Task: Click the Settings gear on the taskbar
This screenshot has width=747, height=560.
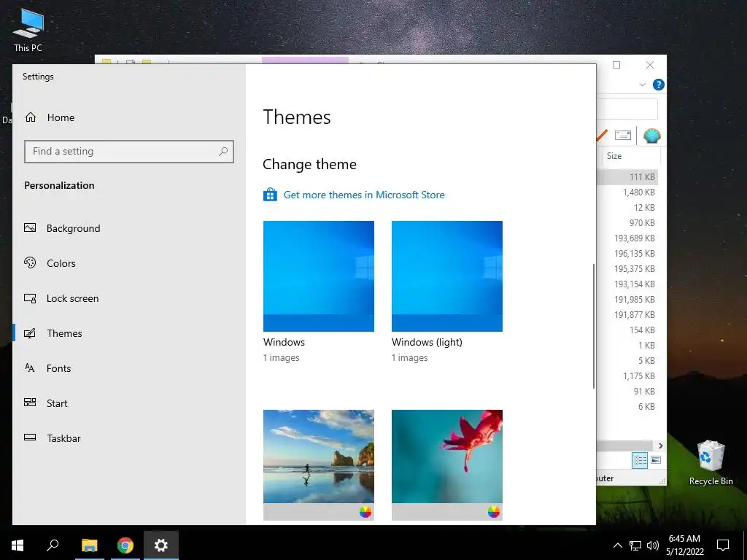Action: [x=161, y=545]
